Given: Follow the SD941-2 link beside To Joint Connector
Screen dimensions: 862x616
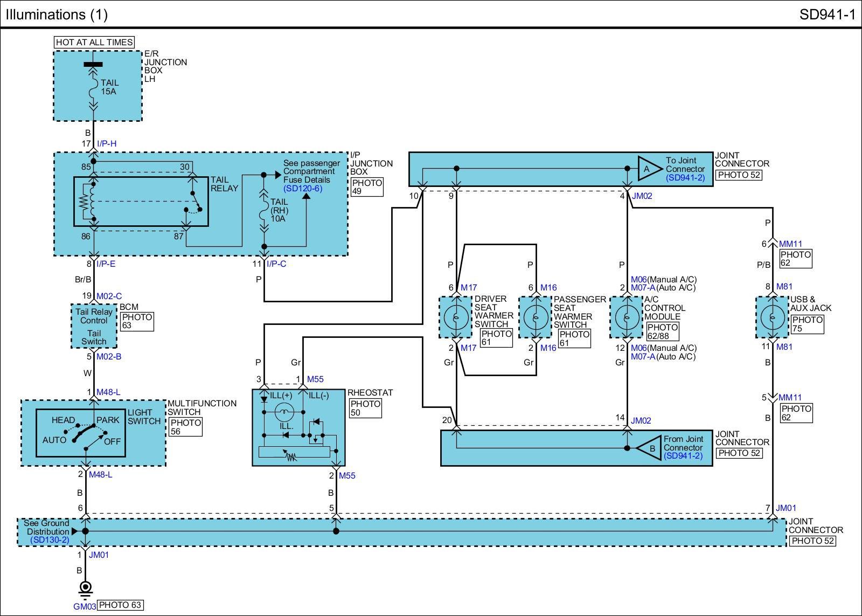Looking at the screenshot, I should point(685,177).
